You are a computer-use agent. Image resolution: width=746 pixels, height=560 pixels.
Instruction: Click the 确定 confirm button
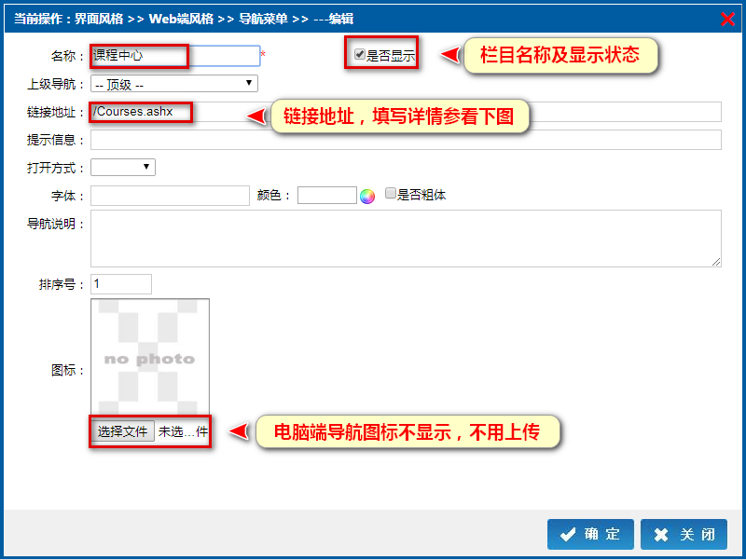tap(590, 534)
